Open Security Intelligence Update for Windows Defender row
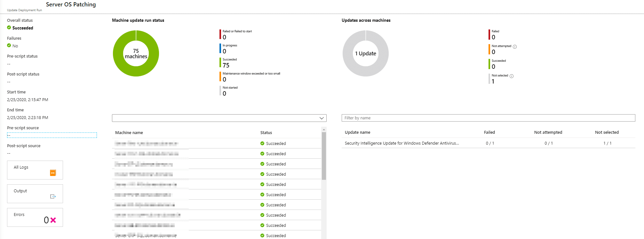 (488, 143)
